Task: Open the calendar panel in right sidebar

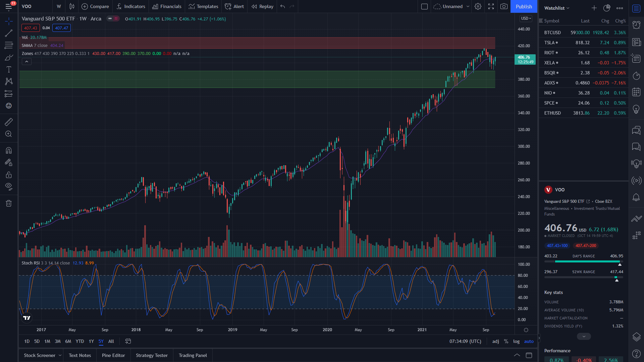Action: (x=636, y=92)
